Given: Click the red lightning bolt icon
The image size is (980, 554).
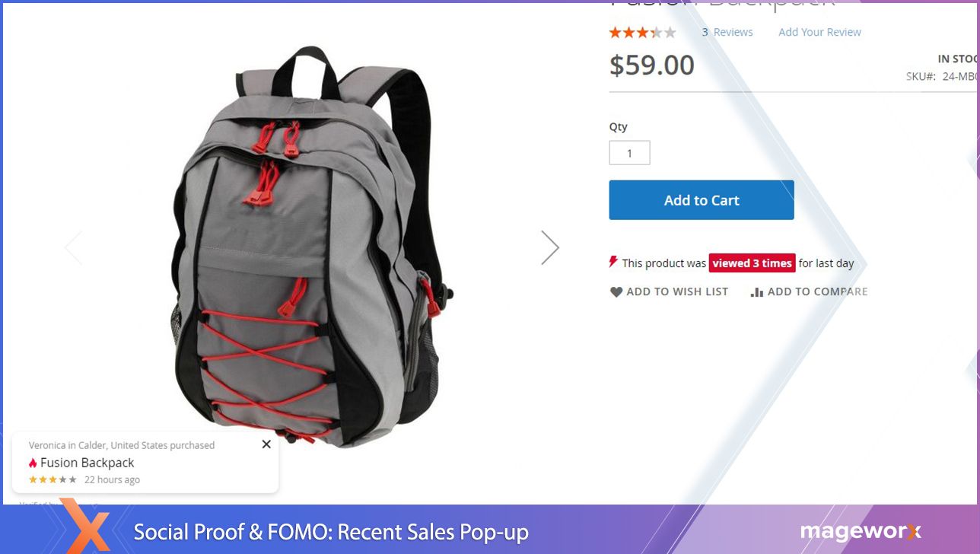Looking at the screenshot, I should (613, 262).
